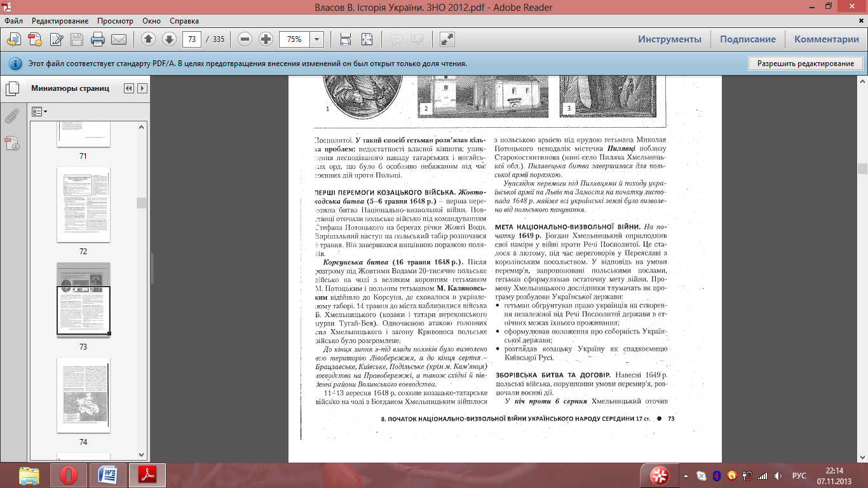Open File Explorer from taskbar
This screenshot has width=868, height=488.
coord(30,475)
